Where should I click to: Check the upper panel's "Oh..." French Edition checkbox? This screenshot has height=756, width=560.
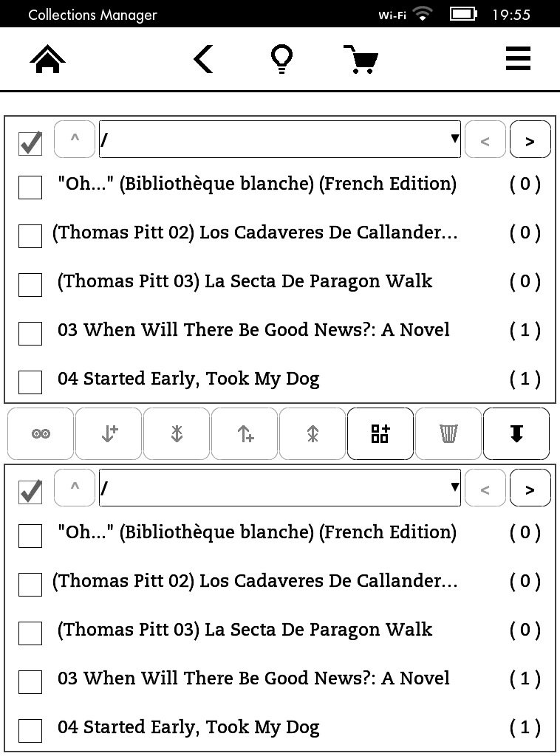30,188
